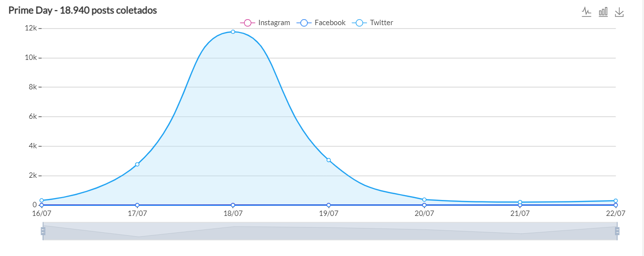
Task: Select Twitter peak data point on 18/07
Action: pyautogui.click(x=233, y=32)
